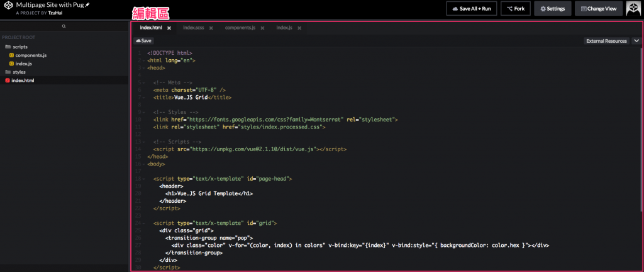The width and height of the screenshot is (644, 272).
Task: Close the components.js tab
Action: (262, 28)
